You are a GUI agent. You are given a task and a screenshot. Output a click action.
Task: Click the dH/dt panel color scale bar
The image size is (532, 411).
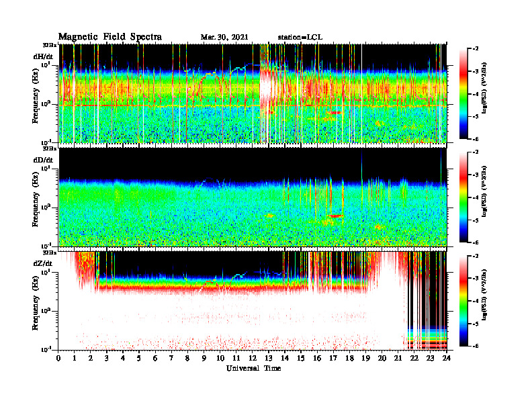pyautogui.click(x=463, y=93)
